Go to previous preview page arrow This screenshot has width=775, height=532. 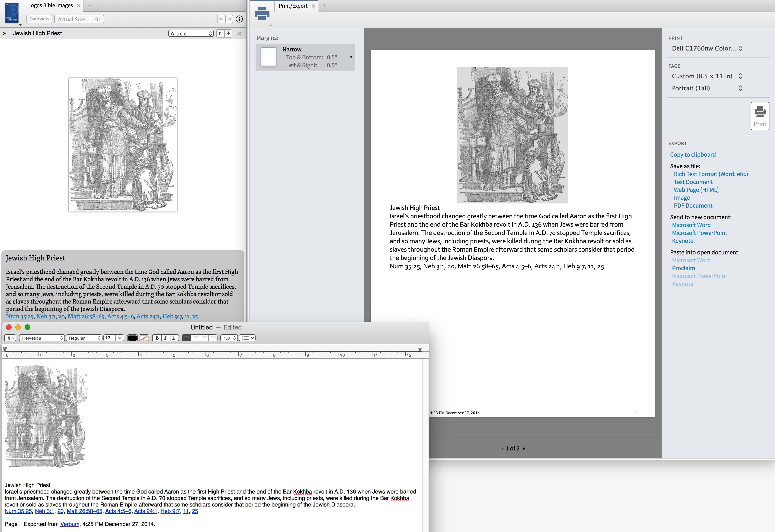[502, 449]
